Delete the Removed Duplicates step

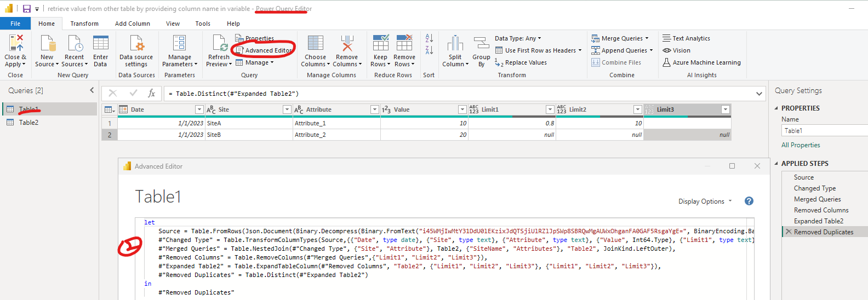click(789, 232)
